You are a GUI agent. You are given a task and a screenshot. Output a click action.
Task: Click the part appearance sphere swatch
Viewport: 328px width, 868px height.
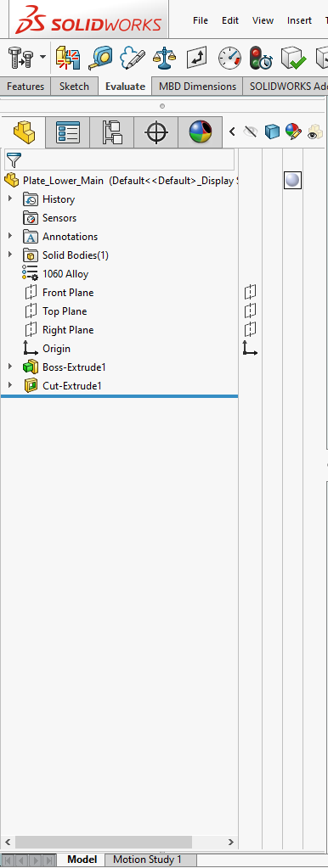point(292,180)
